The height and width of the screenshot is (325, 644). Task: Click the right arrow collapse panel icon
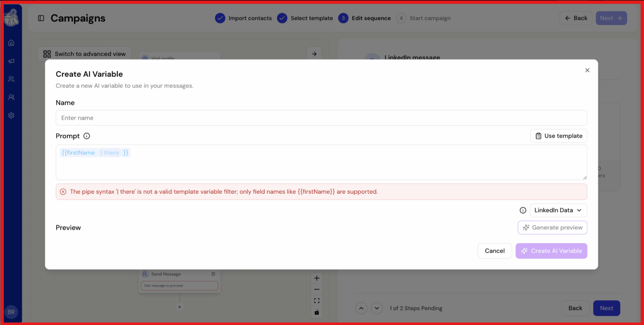(314, 54)
